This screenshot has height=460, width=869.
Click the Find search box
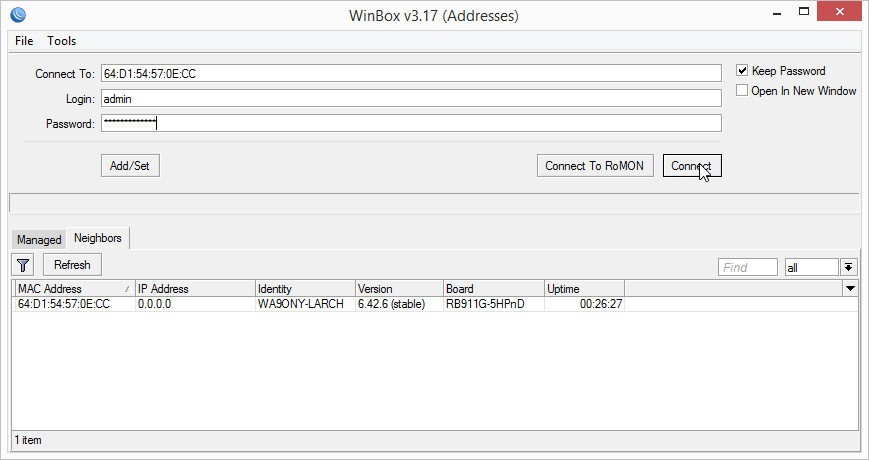748,267
